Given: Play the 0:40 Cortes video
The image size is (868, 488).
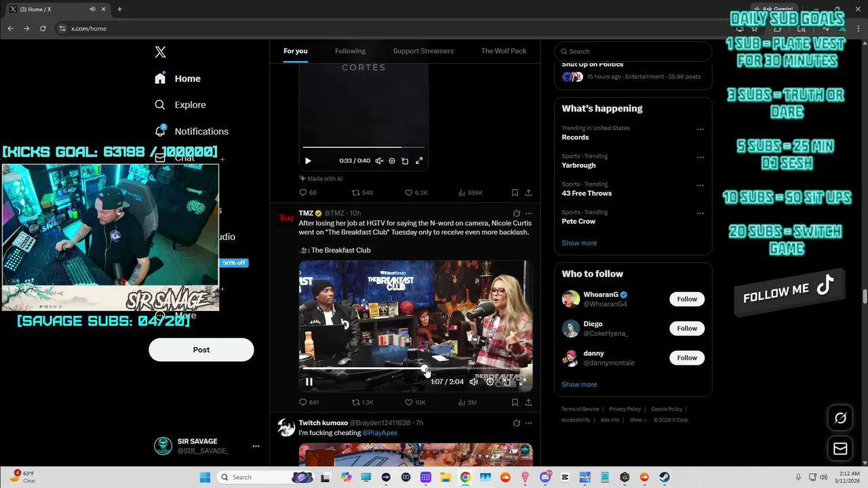Looking at the screenshot, I should coord(308,161).
